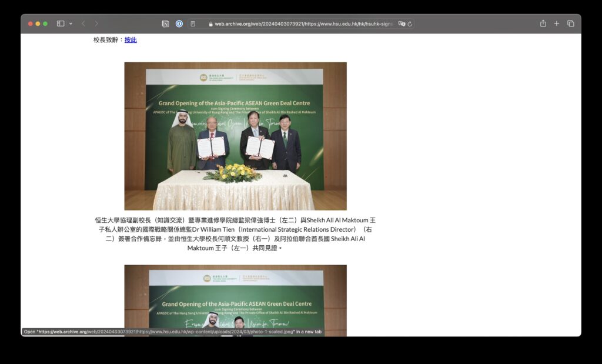Show the tab overview
Image resolution: width=602 pixels, height=364 pixels.
[x=570, y=24]
